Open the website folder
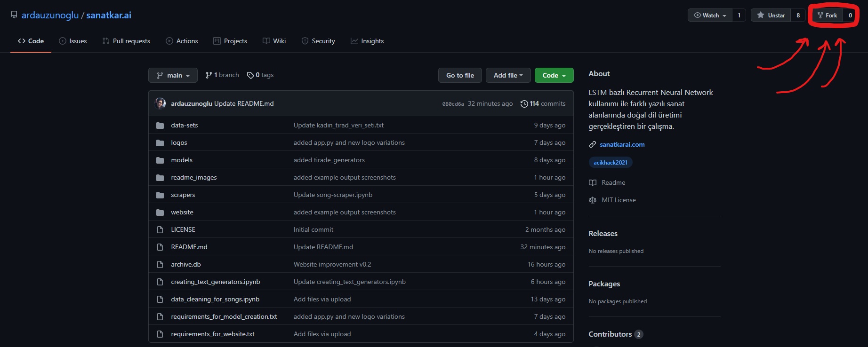 pyautogui.click(x=182, y=212)
